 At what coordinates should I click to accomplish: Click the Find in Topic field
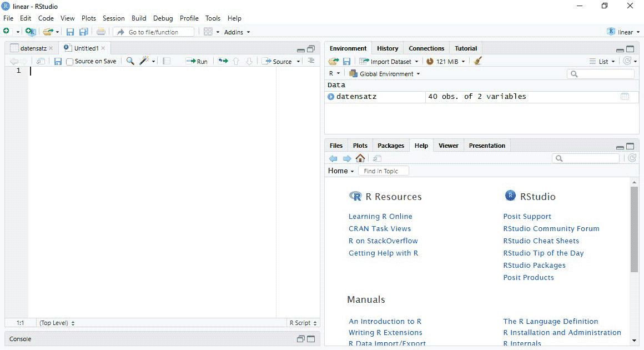[x=383, y=171]
